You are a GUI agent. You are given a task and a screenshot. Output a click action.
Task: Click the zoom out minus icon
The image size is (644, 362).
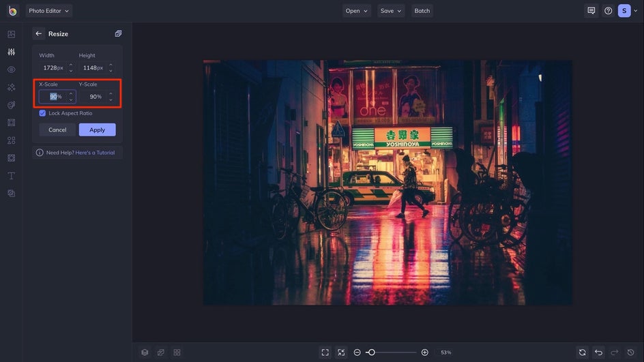[357, 352]
